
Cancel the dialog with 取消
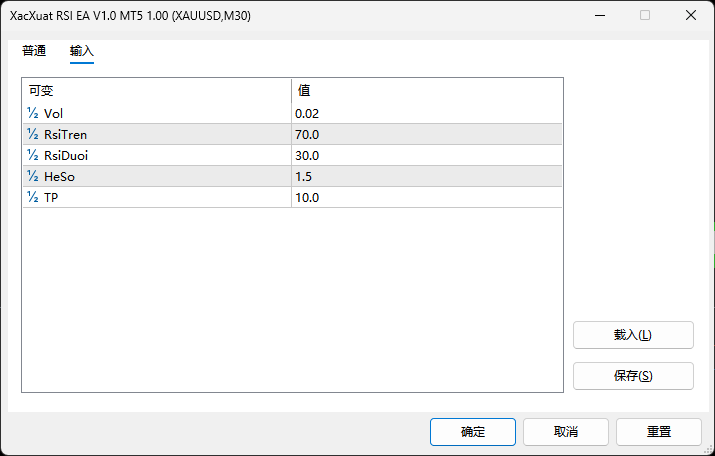coord(565,432)
